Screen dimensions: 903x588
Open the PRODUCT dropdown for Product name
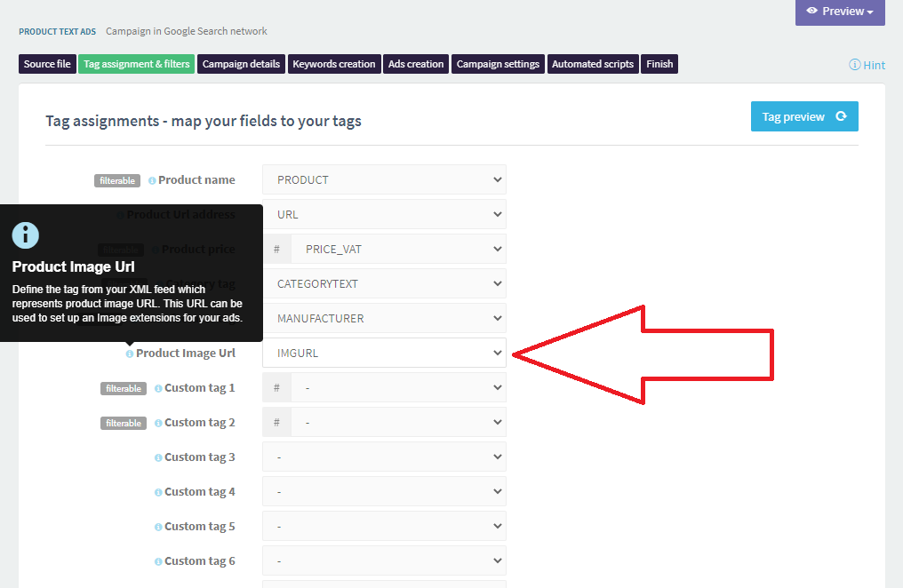point(384,179)
